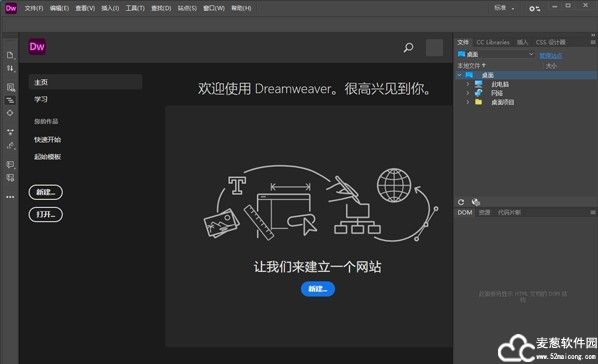Open the three-dots toolbar customize button
This screenshot has width=598, height=364.
tap(10, 197)
